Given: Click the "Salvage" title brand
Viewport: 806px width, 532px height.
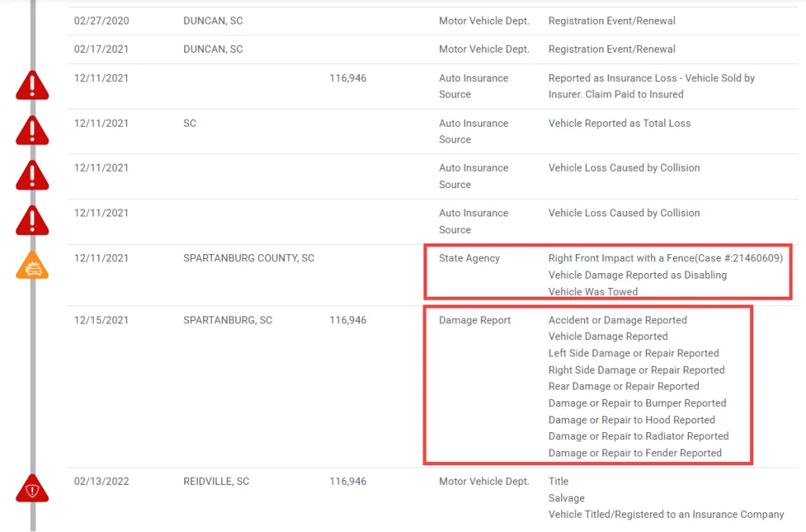Looking at the screenshot, I should [567, 498].
